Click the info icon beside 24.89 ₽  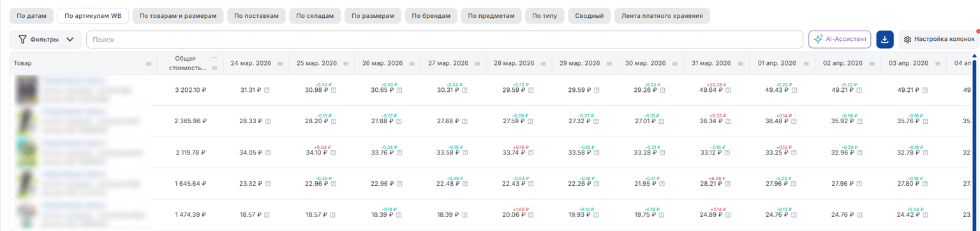tap(728, 216)
